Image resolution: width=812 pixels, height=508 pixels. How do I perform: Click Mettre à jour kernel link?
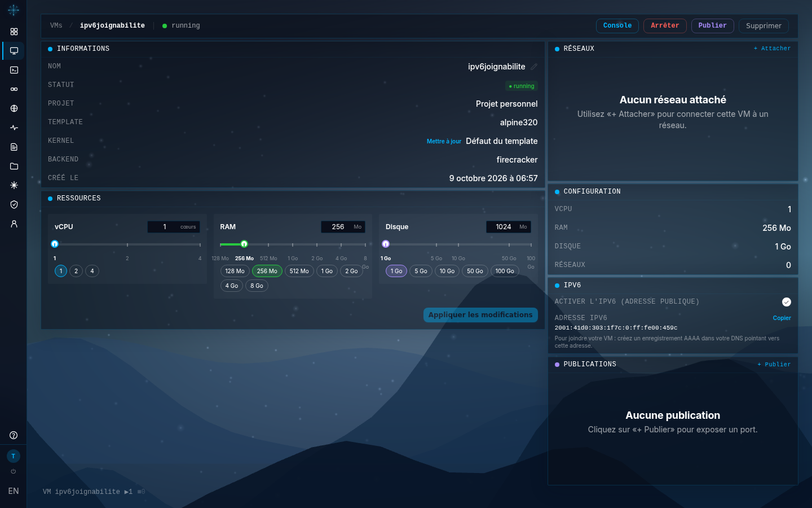(x=444, y=142)
